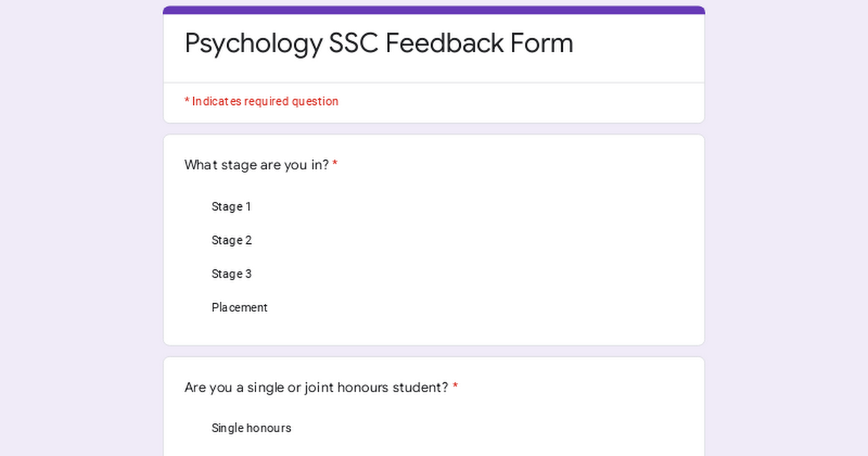Click the words 'Feedback Form' in the heading
Image resolution: width=868 pixels, height=456 pixels.
[x=479, y=43]
